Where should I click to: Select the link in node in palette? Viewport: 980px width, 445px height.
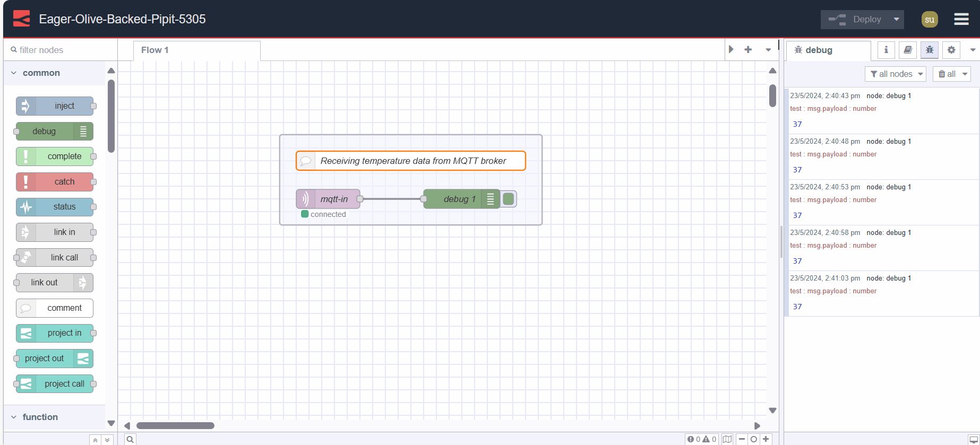55,232
